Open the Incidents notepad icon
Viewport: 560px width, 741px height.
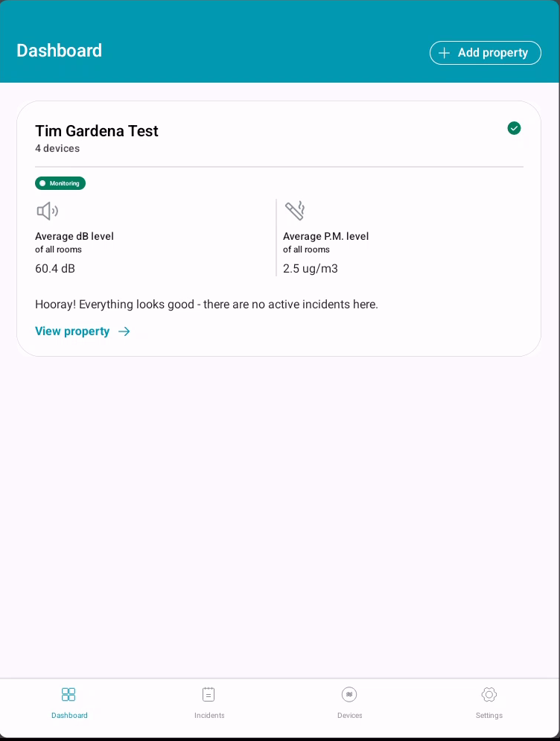[209, 694]
